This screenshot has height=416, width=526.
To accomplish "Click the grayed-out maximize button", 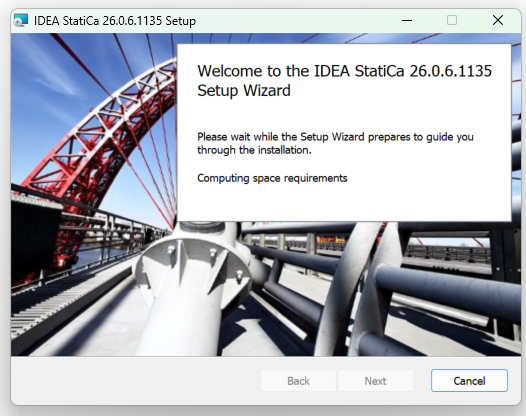I will pos(452,20).
